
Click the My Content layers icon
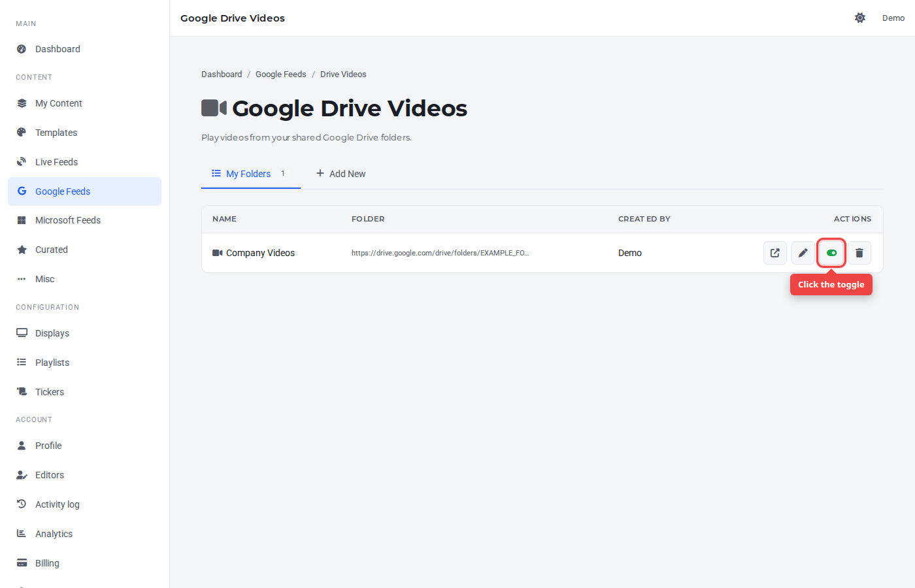click(x=22, y=103)
